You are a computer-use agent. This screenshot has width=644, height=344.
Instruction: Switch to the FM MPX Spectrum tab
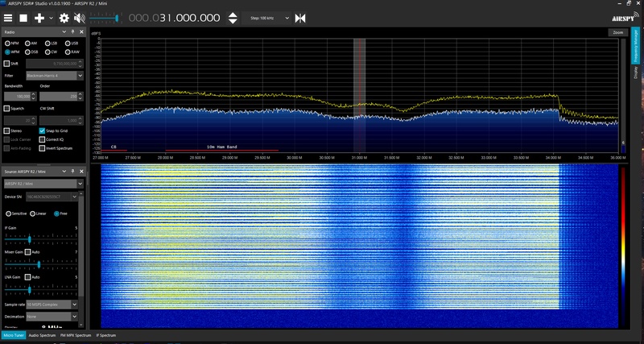(76, 335)
